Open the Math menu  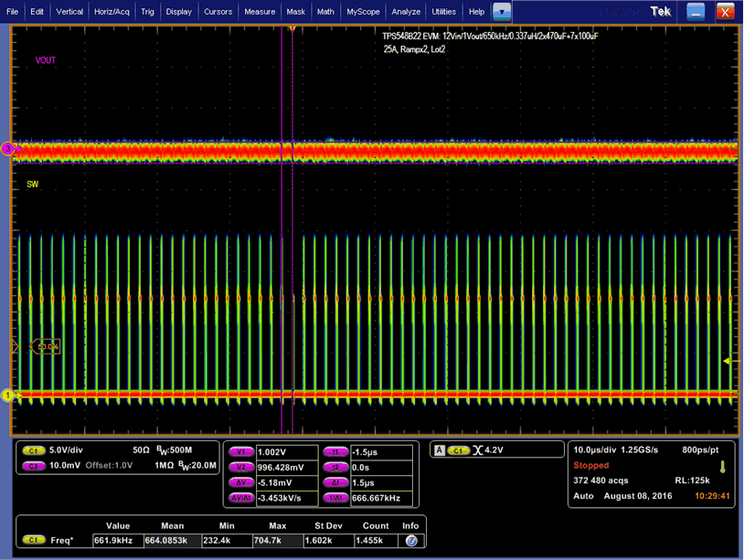[x=325, y=12]
